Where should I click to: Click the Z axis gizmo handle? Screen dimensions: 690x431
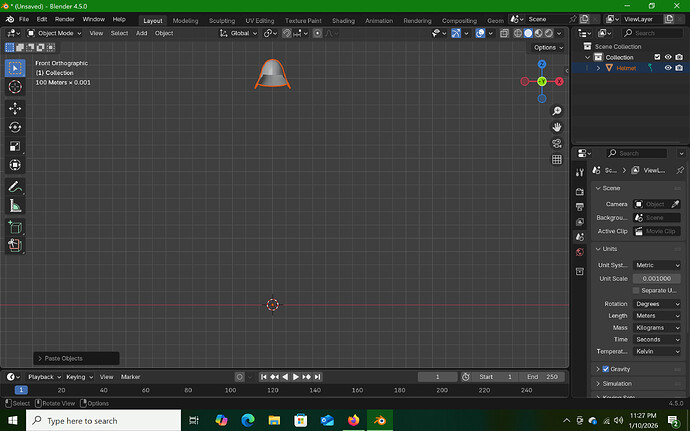tap(542, 64)
